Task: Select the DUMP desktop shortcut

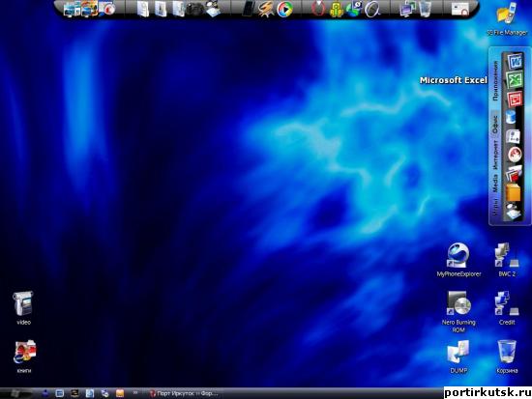Action: point(458,356)
